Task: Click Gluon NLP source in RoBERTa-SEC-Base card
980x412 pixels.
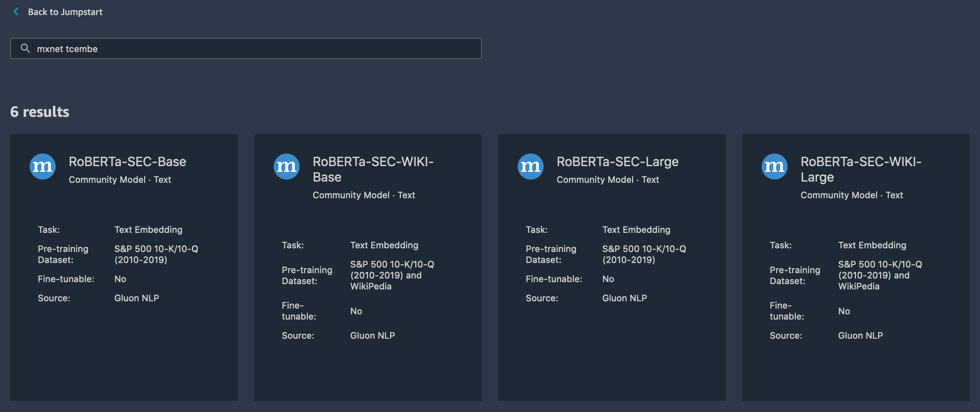Action: [x=137, y=298]
